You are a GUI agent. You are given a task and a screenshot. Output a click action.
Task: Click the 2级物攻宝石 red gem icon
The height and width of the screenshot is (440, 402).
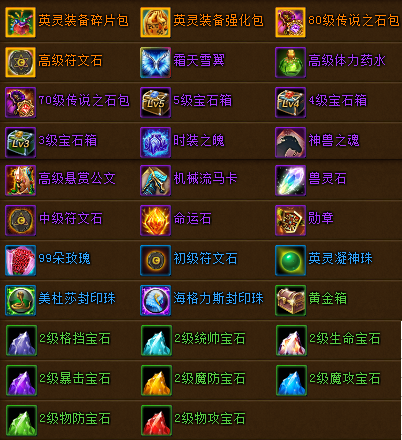click(156, 420)
